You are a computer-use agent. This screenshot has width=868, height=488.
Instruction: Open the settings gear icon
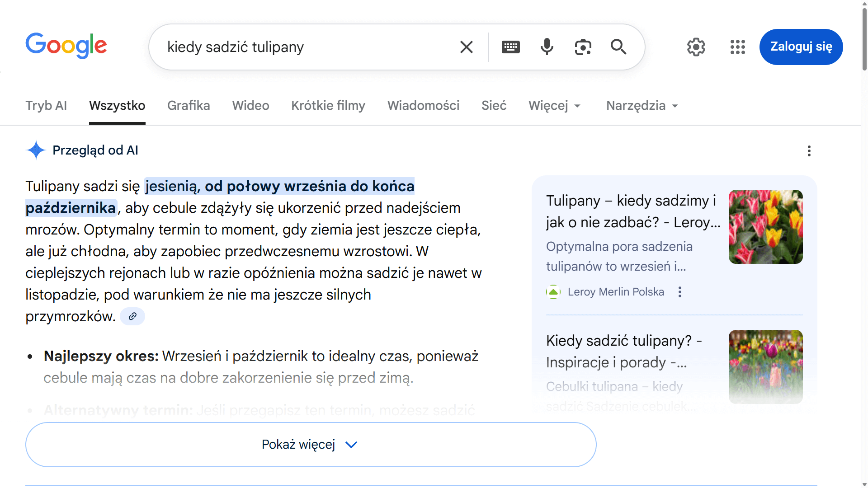point(696,47)
